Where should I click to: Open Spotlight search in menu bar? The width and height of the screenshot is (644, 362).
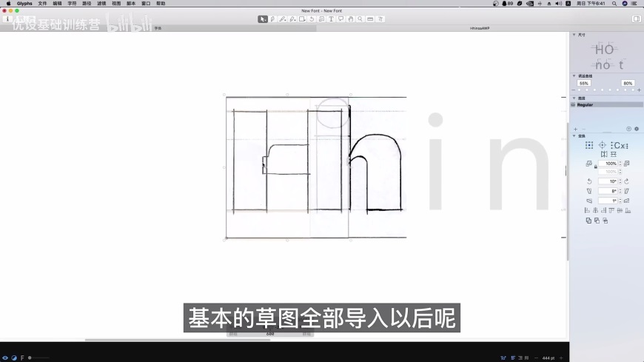point(614,3)
